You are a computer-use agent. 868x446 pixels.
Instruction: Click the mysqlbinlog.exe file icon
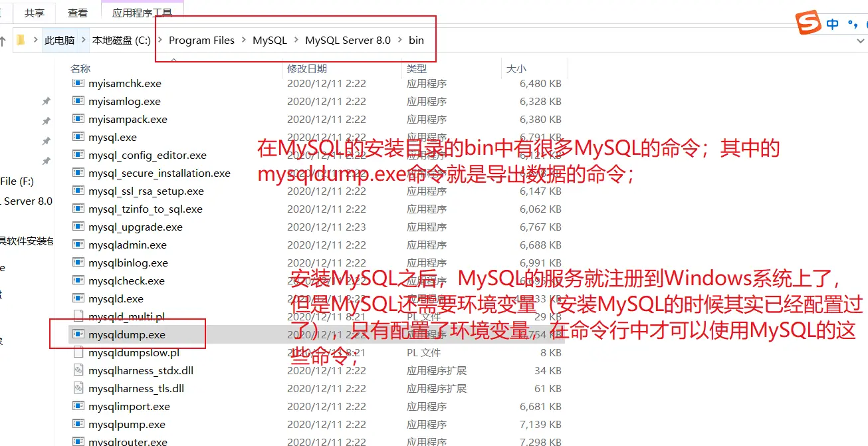(78, 263)
